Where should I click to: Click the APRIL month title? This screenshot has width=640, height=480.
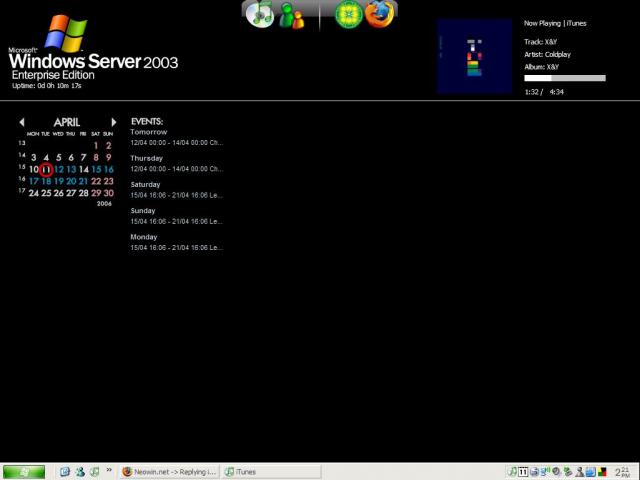67,122
